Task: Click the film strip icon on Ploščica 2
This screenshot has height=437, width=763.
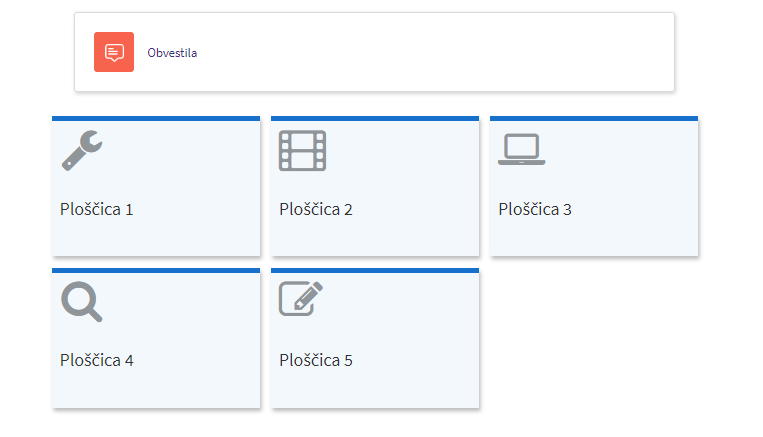Action: click(302, 150)
